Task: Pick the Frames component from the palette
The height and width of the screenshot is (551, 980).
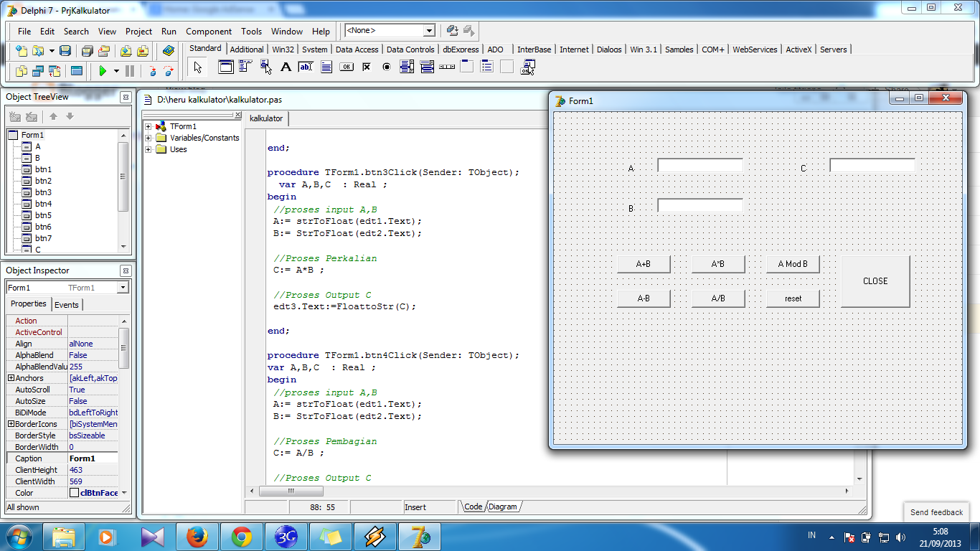Action: (226, 67)
